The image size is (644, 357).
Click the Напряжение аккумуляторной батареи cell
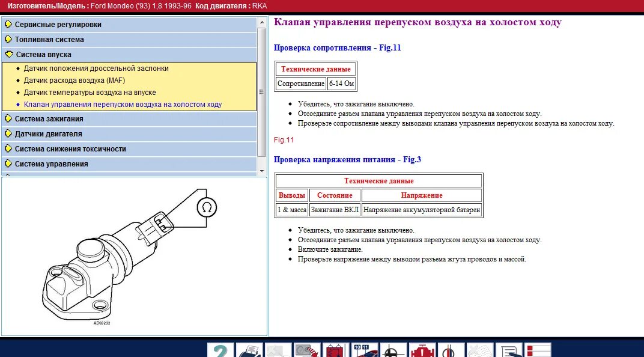click(x=421, y=210)
